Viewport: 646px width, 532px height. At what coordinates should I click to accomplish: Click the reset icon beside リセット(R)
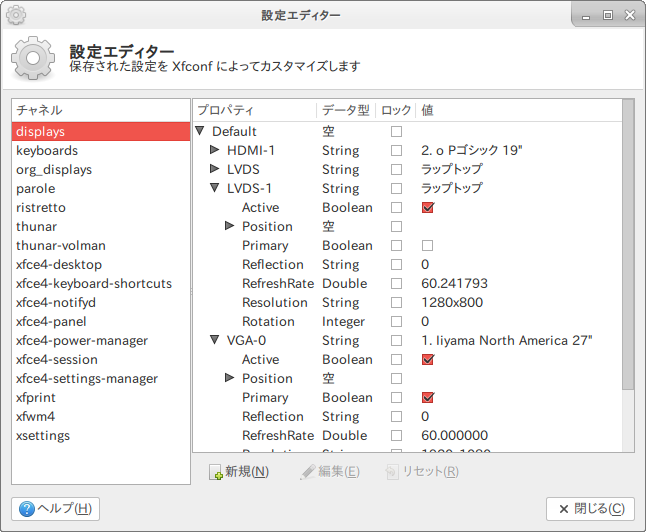392,472
